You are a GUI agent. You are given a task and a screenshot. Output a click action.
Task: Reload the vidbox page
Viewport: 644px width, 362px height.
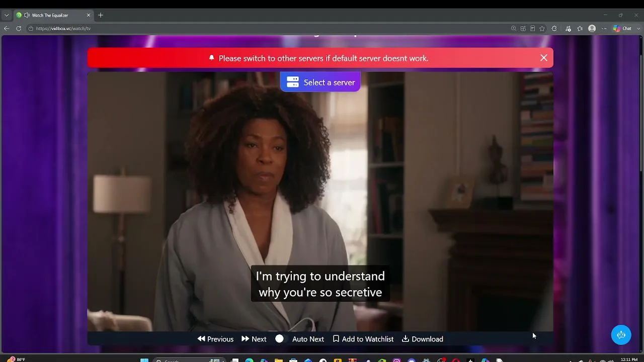19,29
